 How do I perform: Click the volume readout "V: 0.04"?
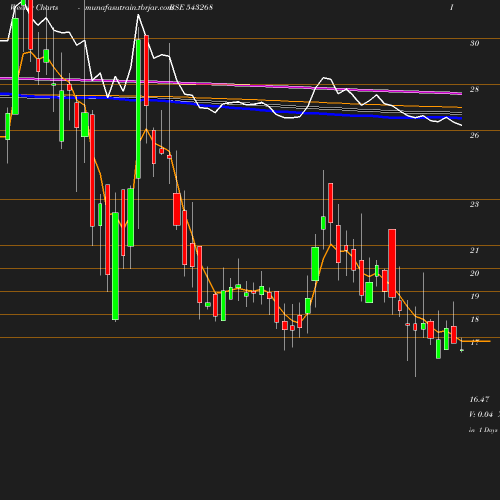tap(481, 414)
